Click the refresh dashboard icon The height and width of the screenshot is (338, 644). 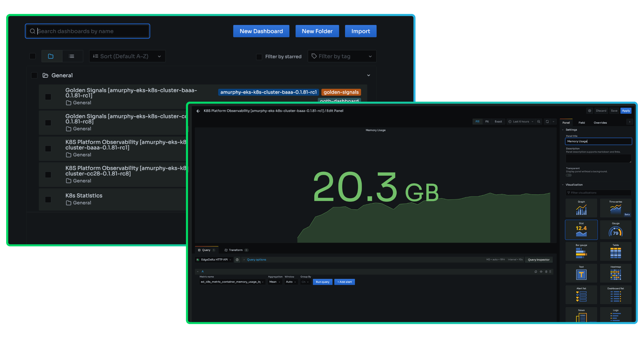point(547,122)
